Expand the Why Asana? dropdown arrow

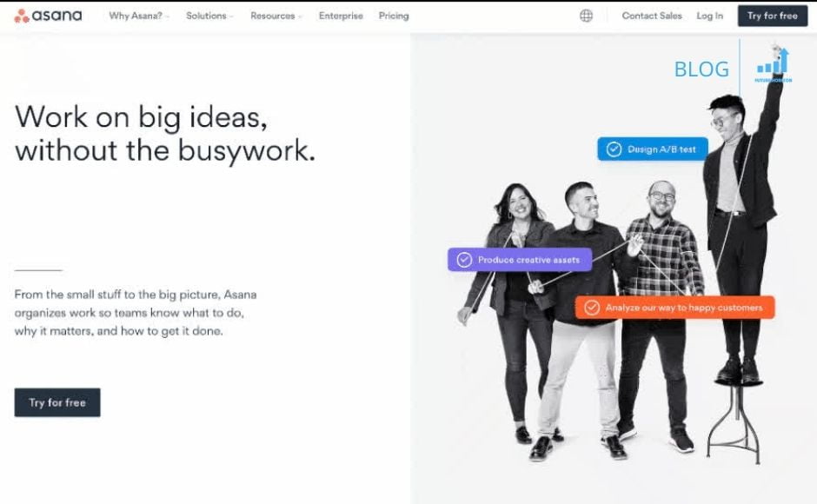(x=167, y=17)
